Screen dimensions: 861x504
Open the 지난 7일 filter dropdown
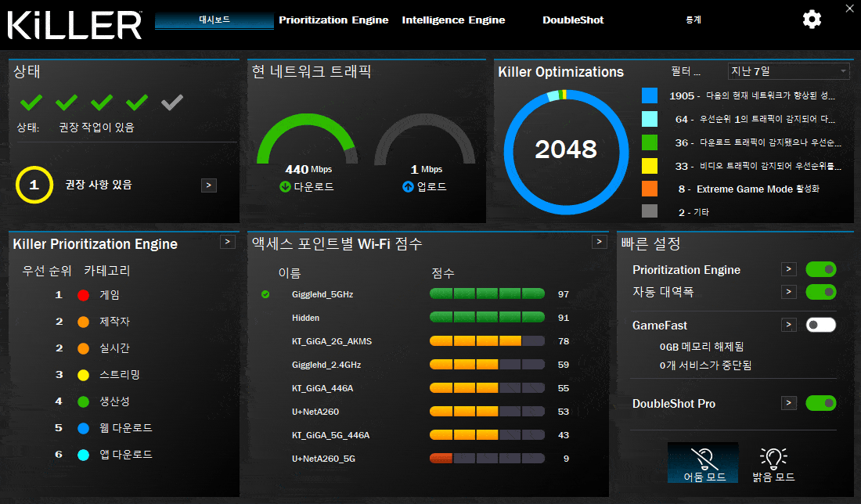coord(787,71)
